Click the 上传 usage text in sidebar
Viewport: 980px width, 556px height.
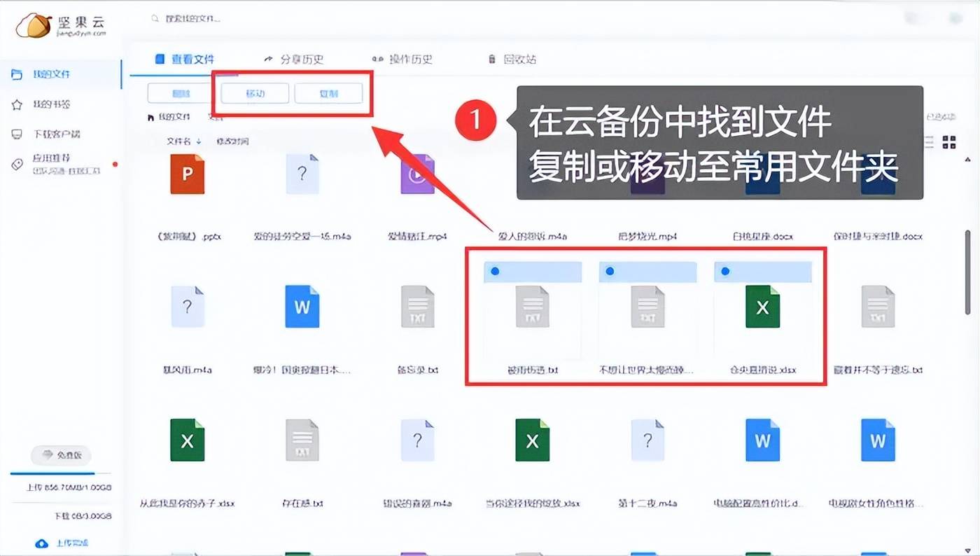(x=69, y=487)
